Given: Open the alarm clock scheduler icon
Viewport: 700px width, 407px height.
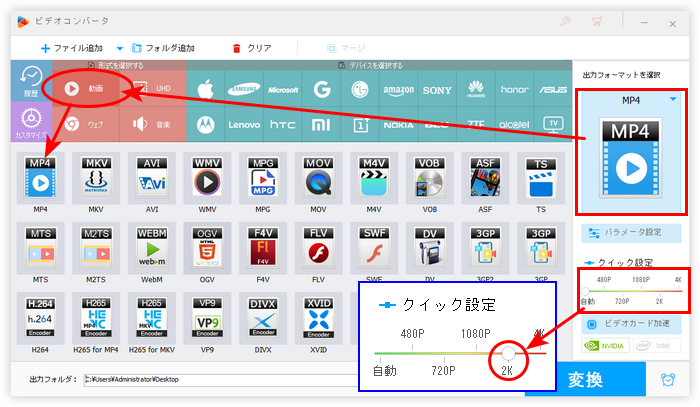Looking at the screenshot, I should point(668,379).
